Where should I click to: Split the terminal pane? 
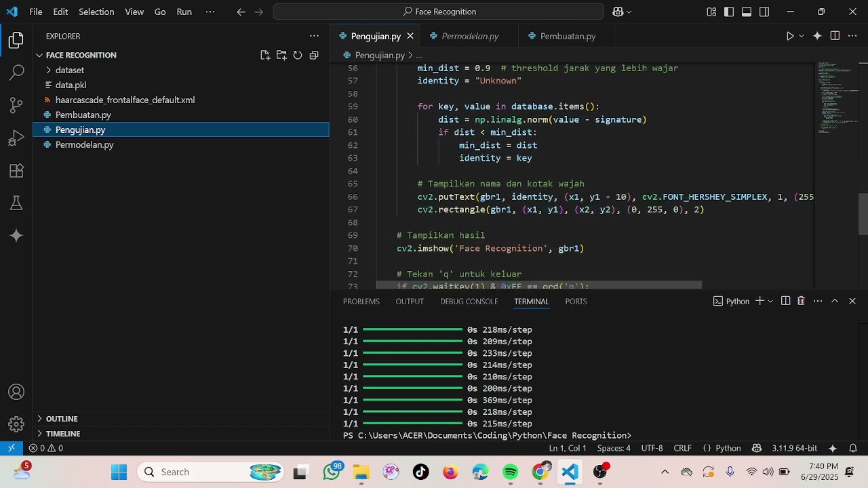[x=785, y=301]
